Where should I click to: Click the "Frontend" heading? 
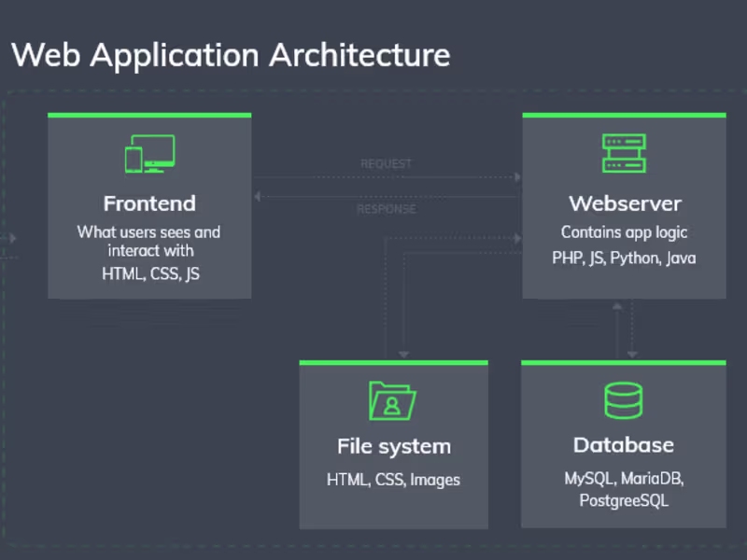coord(149,203)
